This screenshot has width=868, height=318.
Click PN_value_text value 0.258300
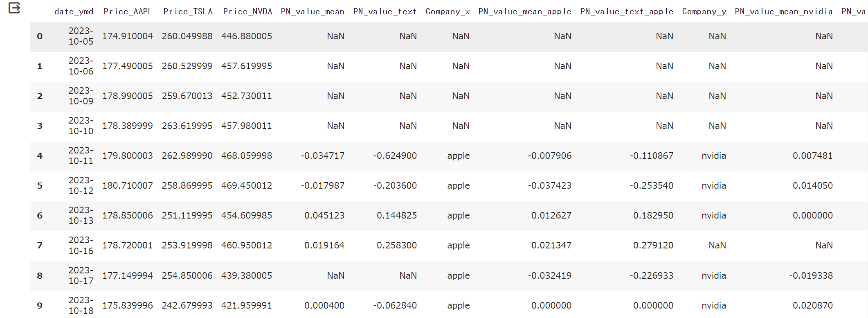coord(397,246)
